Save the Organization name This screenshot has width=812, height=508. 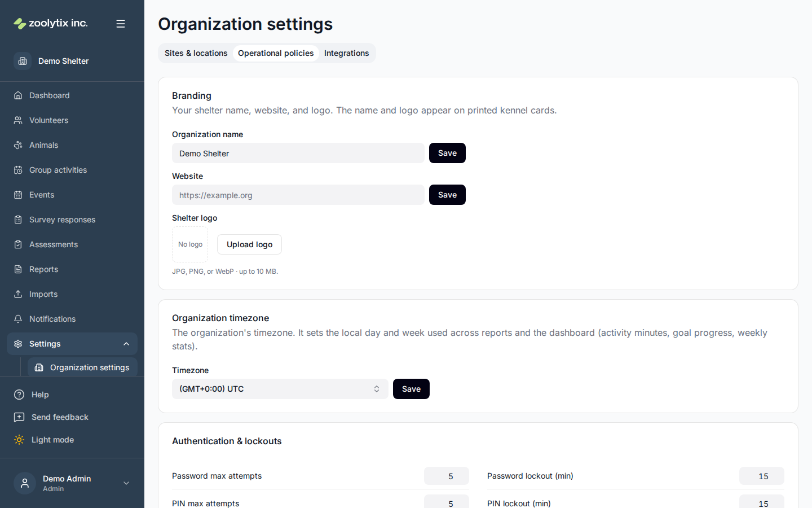(x=447, y=153)
